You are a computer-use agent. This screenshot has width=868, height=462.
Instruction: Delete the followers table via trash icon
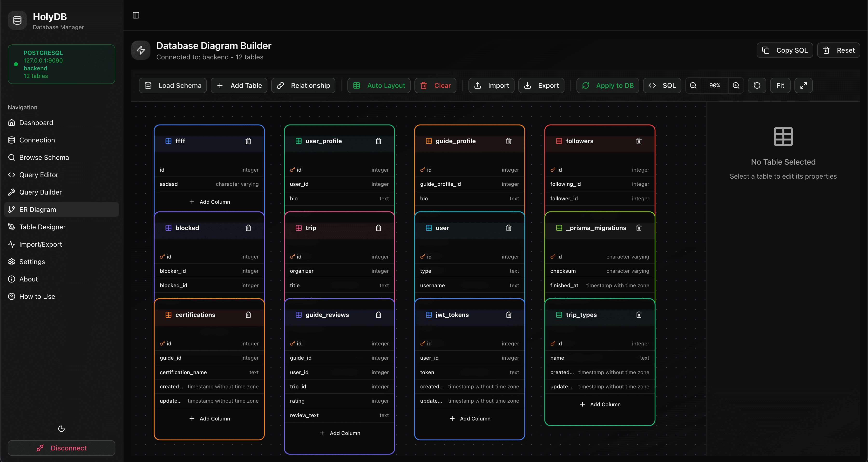click(x=638, y=141)
